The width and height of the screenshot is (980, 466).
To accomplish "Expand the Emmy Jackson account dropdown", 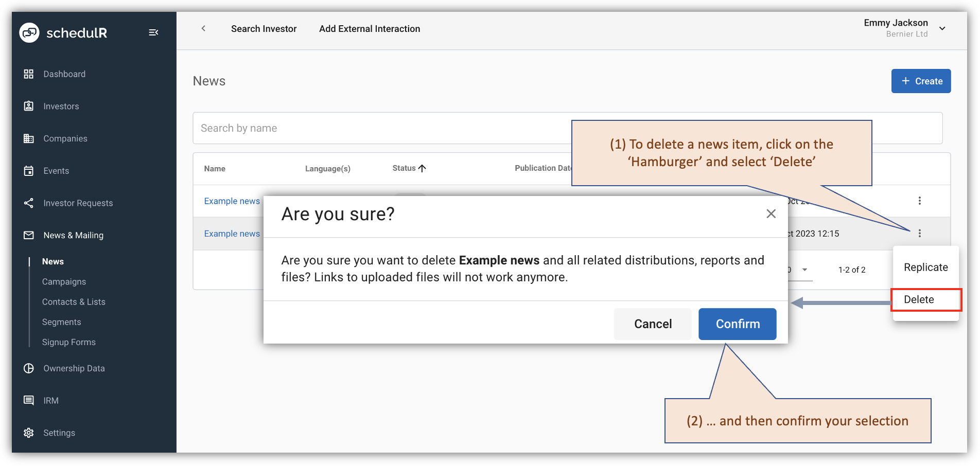I will [942, 28].
